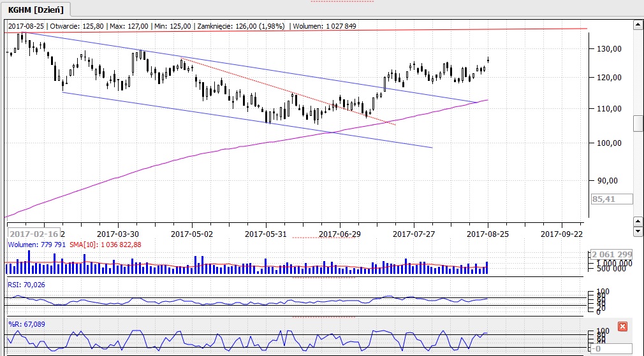The width and height of the screenshot is (644, 356).
Task: Click the dotted splitter above the %R panel
Action: 323,317
